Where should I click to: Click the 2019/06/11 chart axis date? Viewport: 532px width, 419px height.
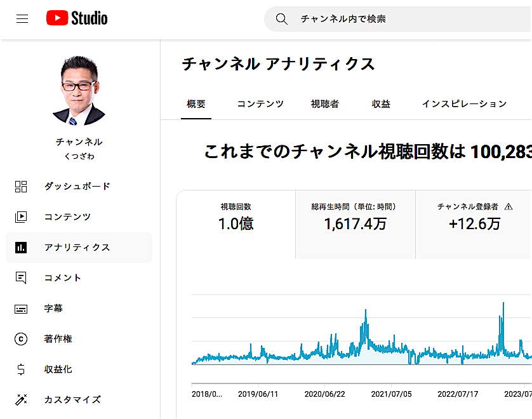tap(258, 394)
